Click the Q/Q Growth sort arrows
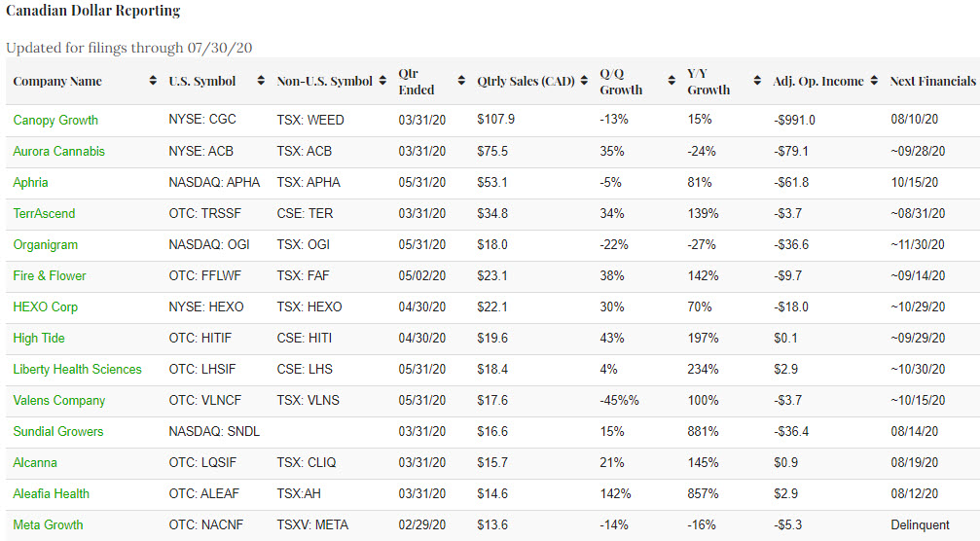This screenshot has width=980, height=541. [671, 82]
